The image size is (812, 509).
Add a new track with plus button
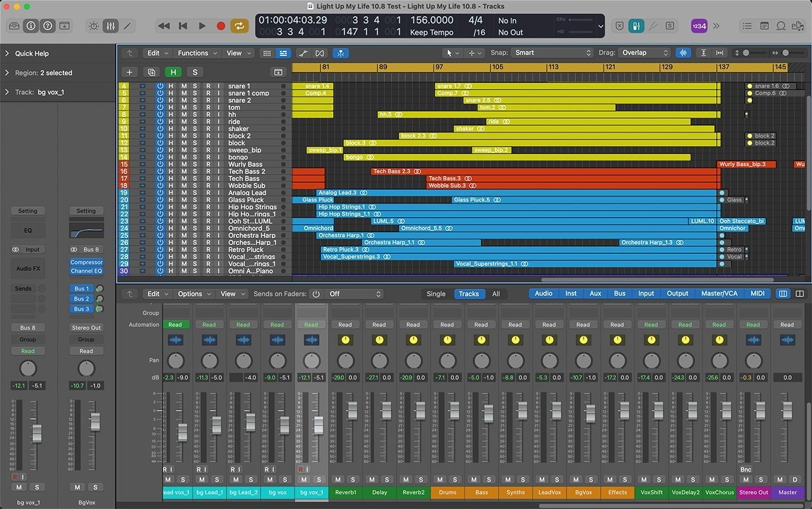pyautogui.click(x=129, y=72)
